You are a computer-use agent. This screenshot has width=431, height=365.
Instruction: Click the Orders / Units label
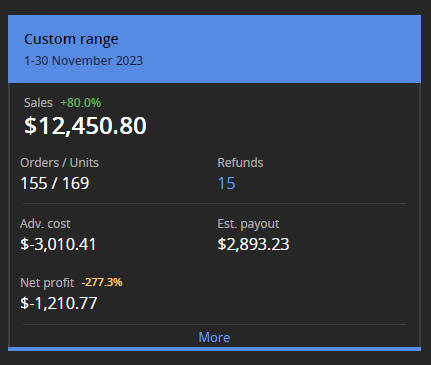pos(59,163)
